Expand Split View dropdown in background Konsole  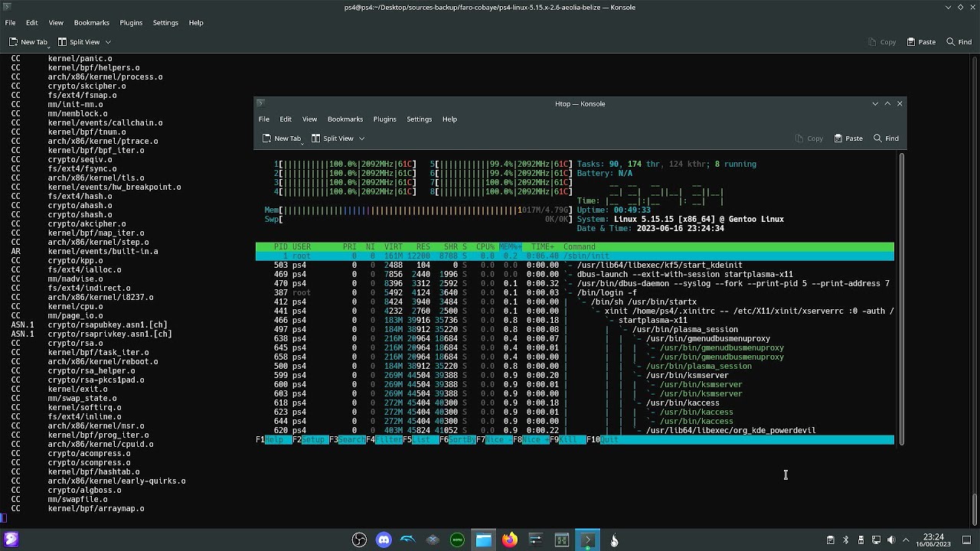coord(108,42)
